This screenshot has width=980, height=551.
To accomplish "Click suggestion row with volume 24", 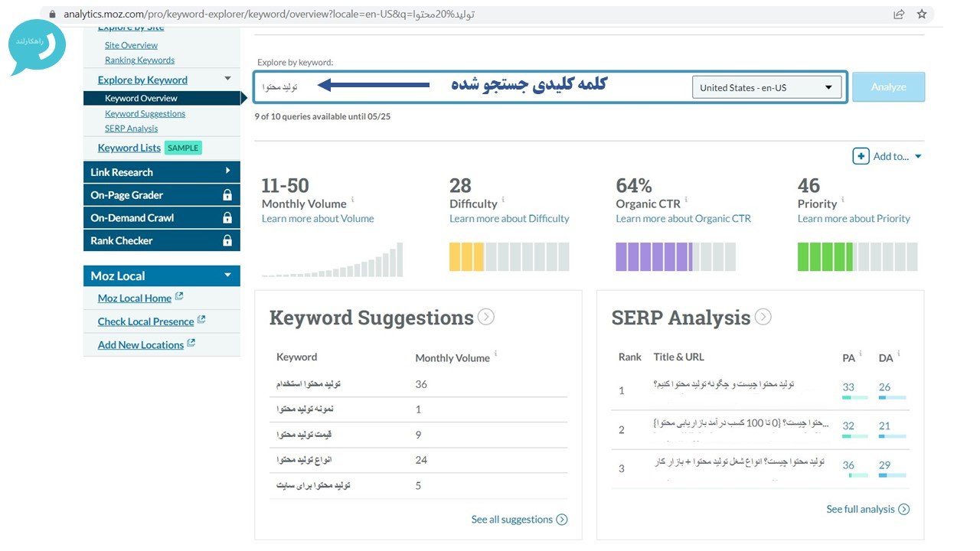I will point(418,460).
